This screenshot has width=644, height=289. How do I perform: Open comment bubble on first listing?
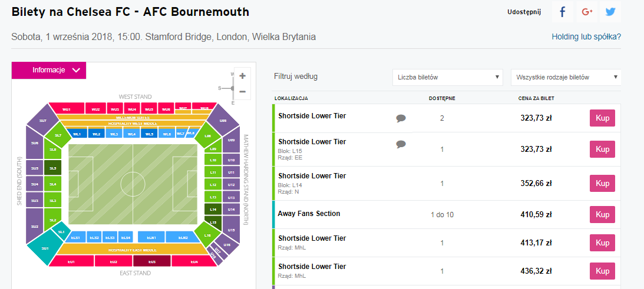pos(401,118)
